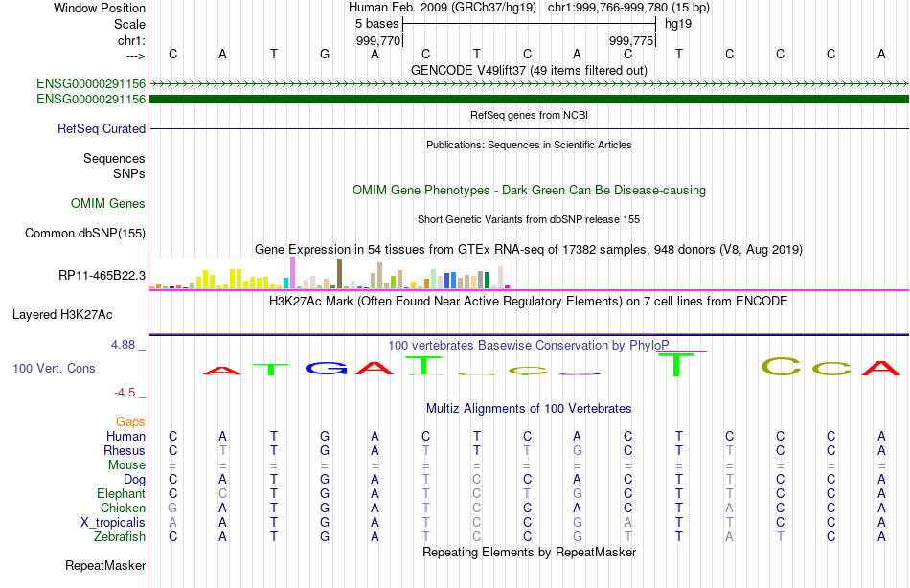Image resolution: width=910 pixels, height=588 pixels.
Task: Click the 100 Vert. Cons label
Action: [54, 368]
